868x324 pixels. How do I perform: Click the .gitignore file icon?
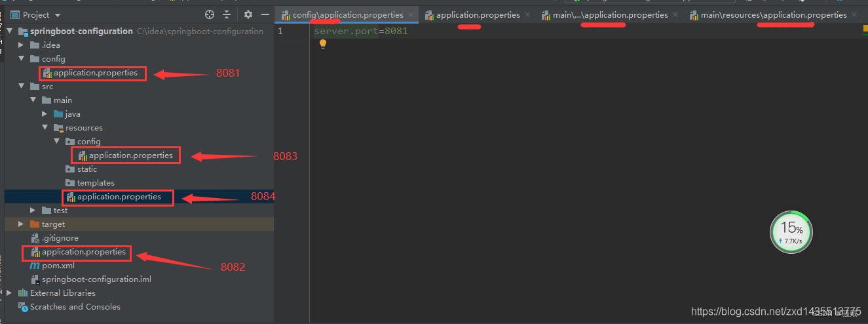coord(35,237)
